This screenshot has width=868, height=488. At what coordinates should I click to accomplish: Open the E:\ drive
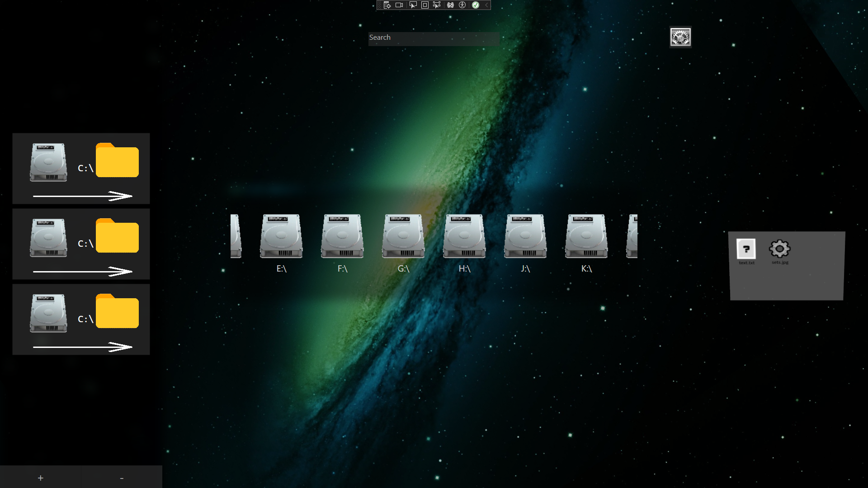[x=281, y=236]
